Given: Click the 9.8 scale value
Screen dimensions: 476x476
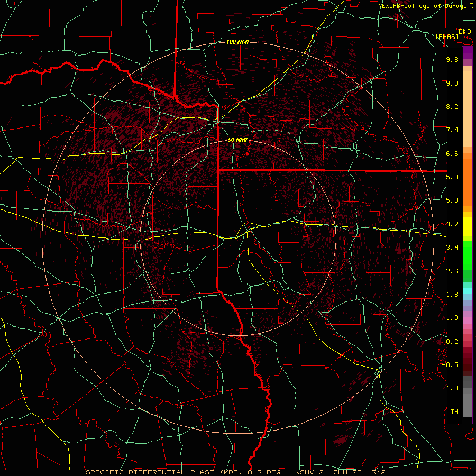Looking at the screenshot, I should pyautogui.click(x=452, y=59).
